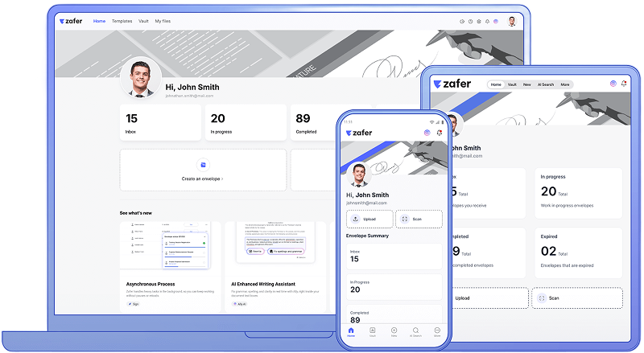This screenshot has height=353, width=644.
Task: Select the Vault pill tab on the tablet
Action: coord(512,84)
